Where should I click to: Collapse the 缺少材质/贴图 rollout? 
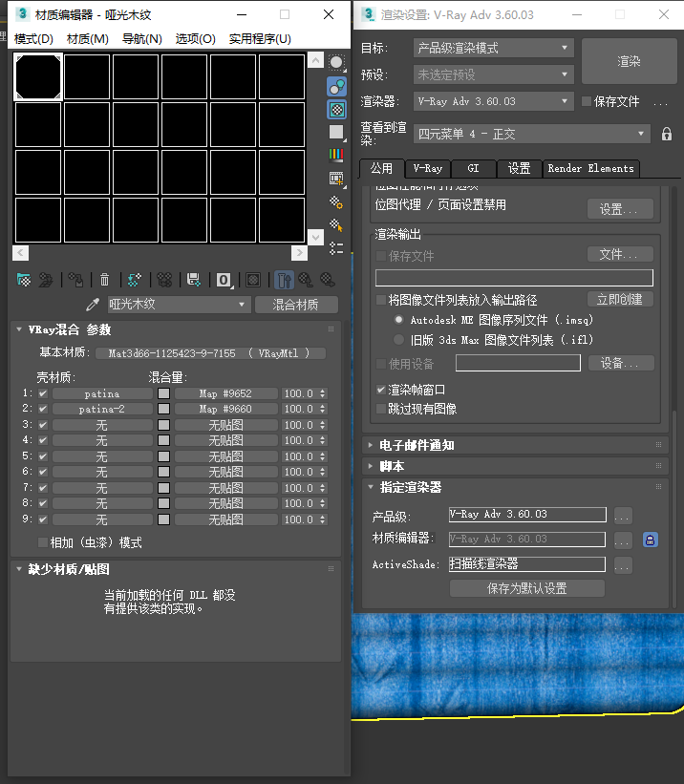coord(19,569)
